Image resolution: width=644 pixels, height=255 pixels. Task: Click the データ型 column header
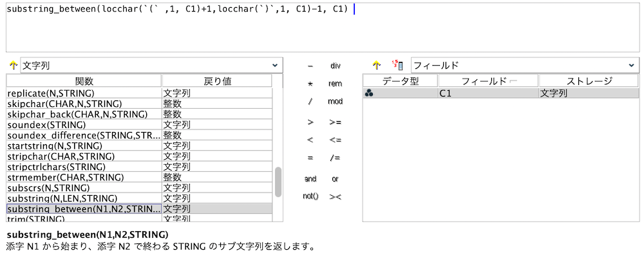[401, 81]
